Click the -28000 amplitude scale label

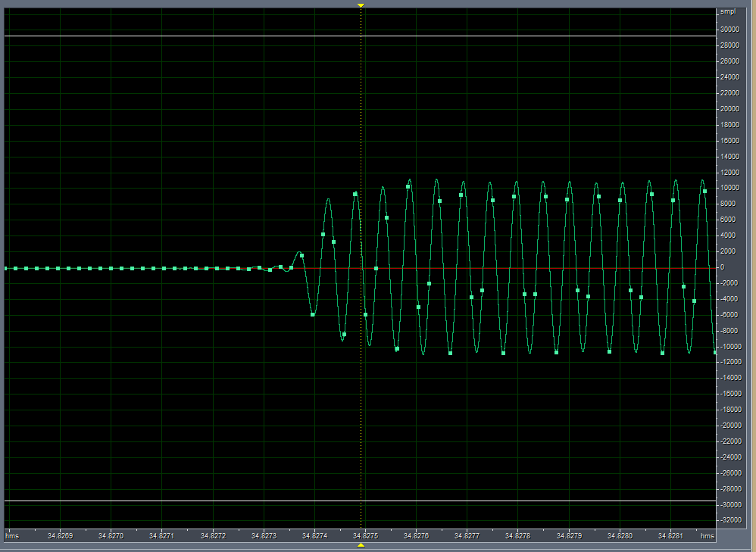[729, 489]
